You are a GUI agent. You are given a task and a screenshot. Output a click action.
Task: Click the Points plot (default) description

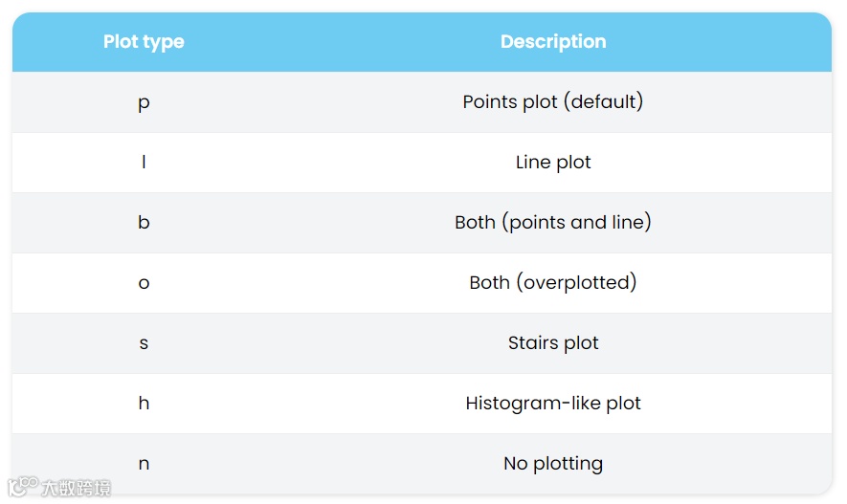(553, 101)
